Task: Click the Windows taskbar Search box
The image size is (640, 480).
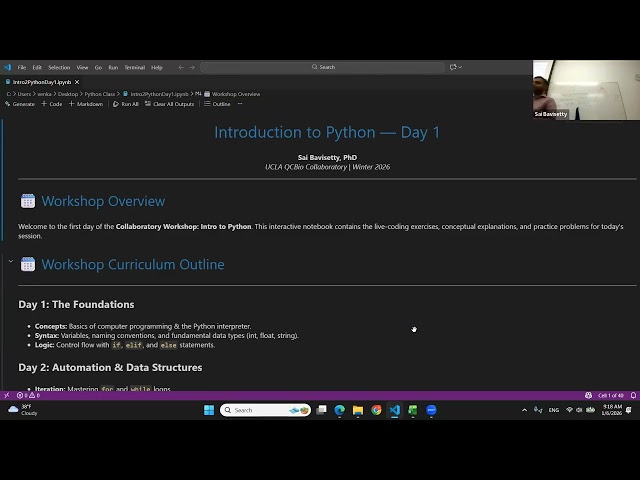Action: tap(265, 410)
